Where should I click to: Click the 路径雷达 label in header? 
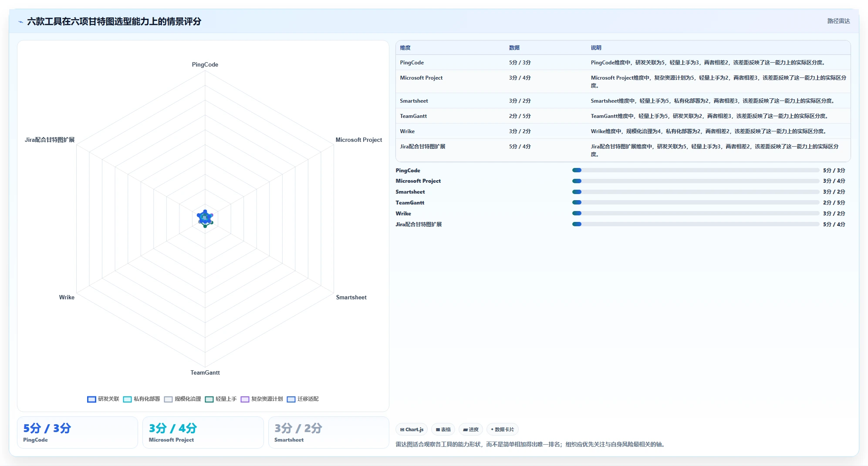coord(838,21)
